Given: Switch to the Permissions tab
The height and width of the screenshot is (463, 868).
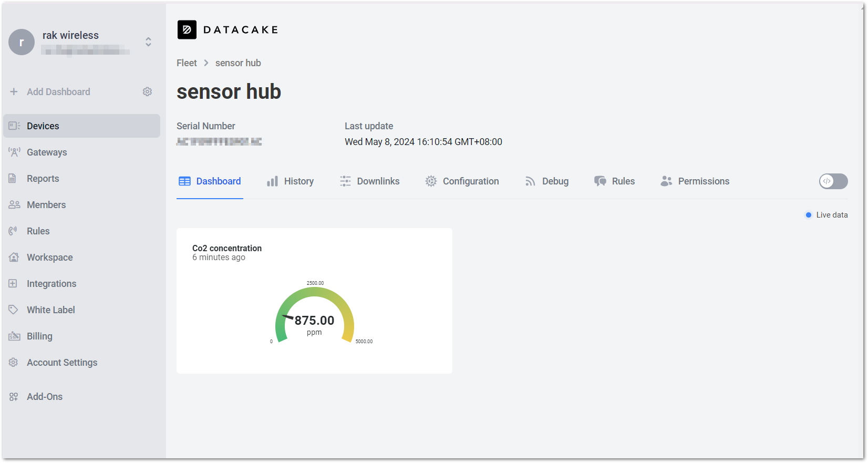Looking at the screenshot, I should pyautogui.click(x=695, y=181).
